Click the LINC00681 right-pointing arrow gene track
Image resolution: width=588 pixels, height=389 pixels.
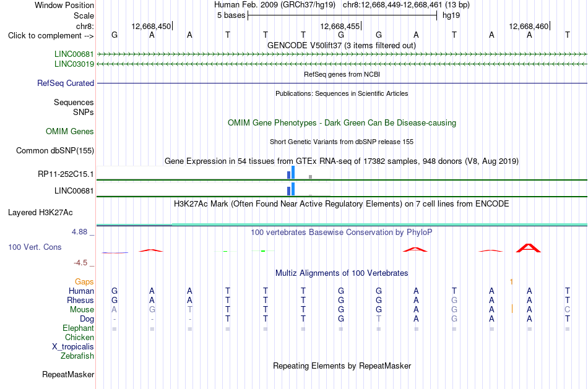point(342,54)
